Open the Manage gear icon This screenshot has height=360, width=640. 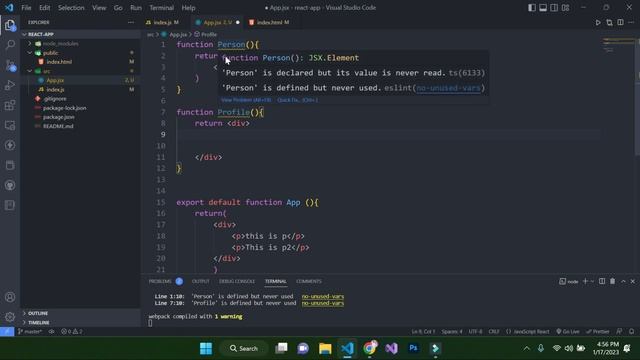point(10,317)
